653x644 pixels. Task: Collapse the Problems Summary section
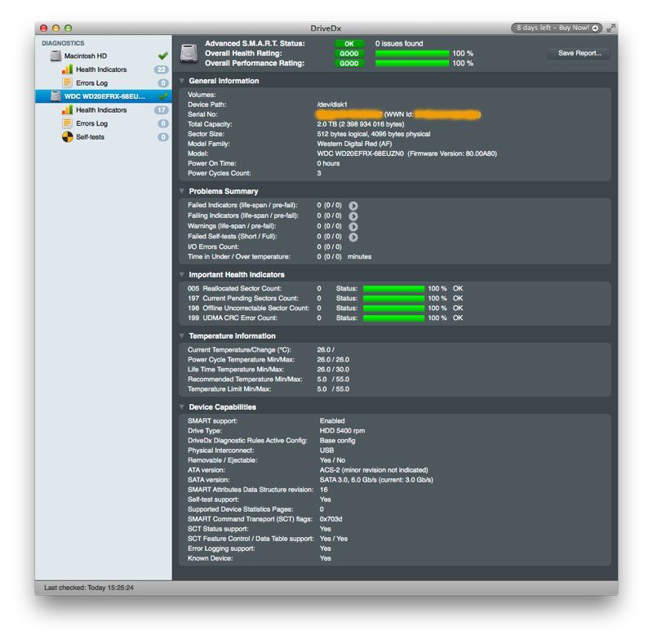182,191
